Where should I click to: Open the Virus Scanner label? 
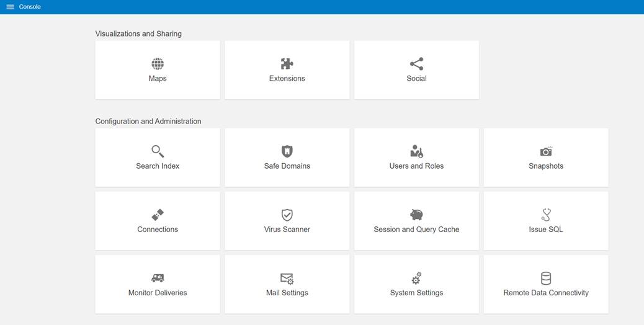coord(287,229)
